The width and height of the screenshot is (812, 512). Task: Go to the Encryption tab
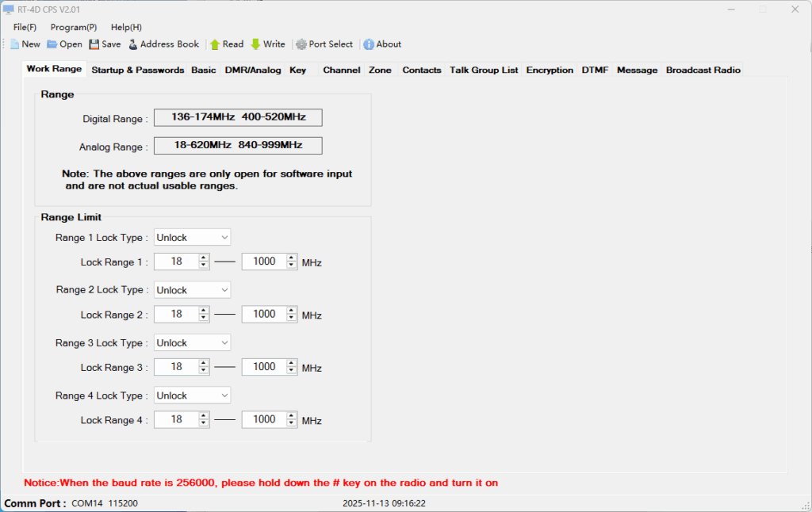pos(549,70)
